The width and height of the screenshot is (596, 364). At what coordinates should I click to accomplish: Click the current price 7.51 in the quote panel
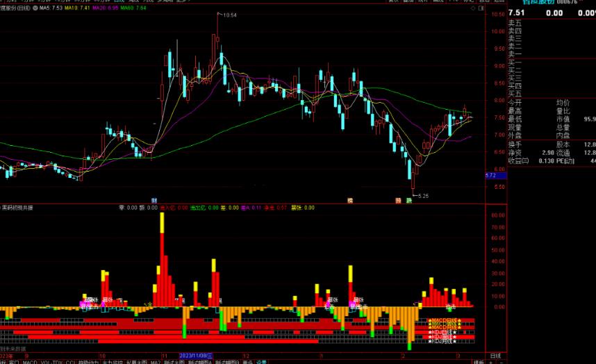pos(516,13)
